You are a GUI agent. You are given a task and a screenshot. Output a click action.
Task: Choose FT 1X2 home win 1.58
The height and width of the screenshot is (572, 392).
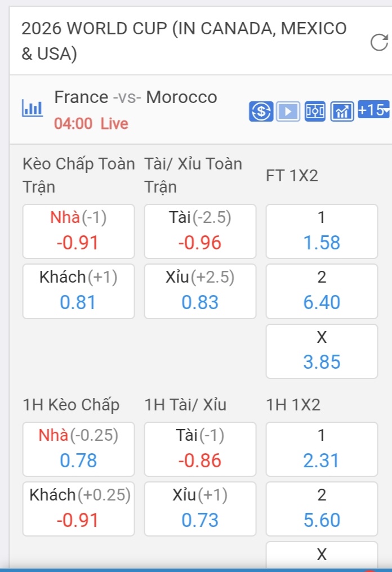click(322, 231)
